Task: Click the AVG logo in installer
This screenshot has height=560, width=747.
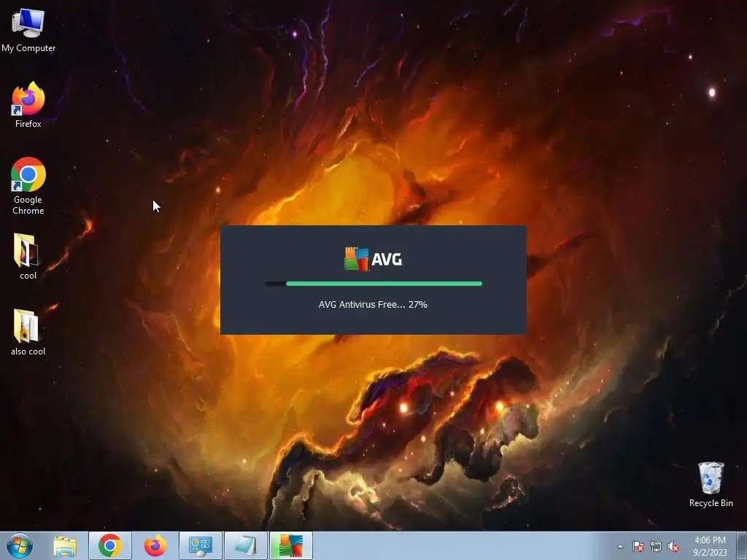Action: click(373, 259)
